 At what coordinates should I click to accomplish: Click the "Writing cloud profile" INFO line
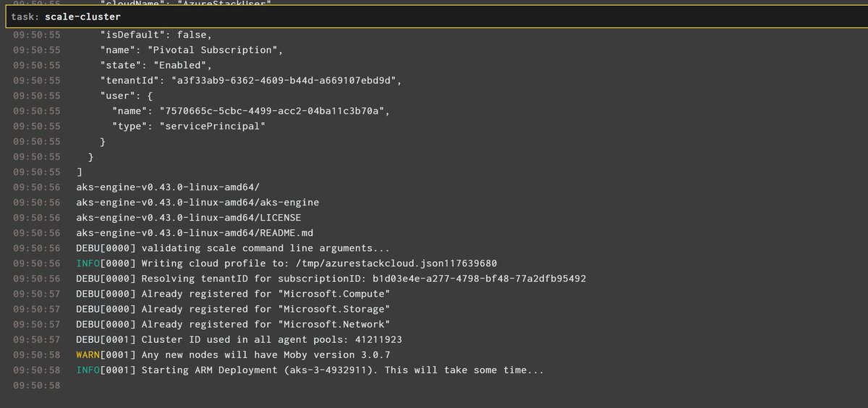pyautogui.click(x=286, y=263)
